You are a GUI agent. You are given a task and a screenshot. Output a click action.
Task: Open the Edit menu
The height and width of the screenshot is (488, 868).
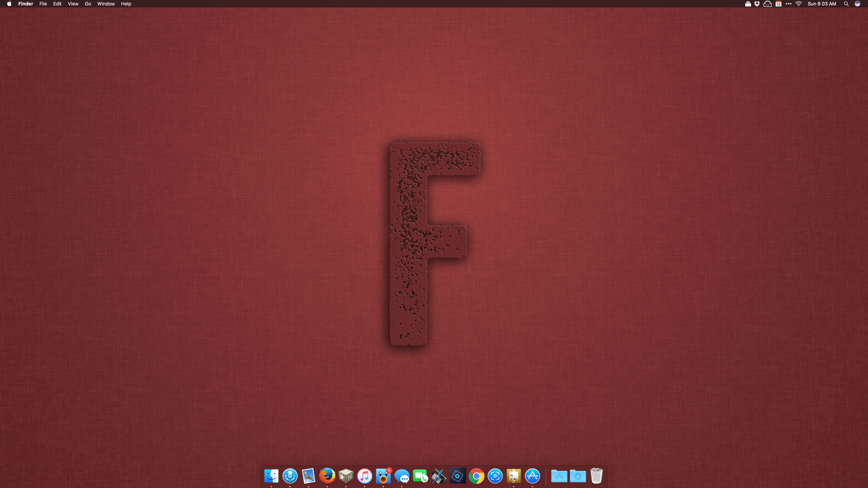[x=57, y=4]
